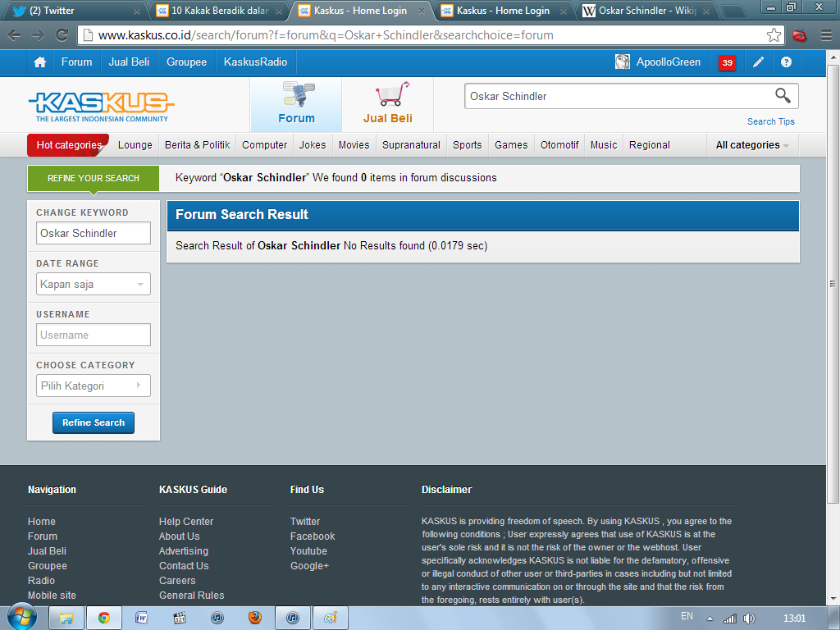Go to Kaskus home via house icon
This screenshot has height=630, width=840.
pos(39,62)
